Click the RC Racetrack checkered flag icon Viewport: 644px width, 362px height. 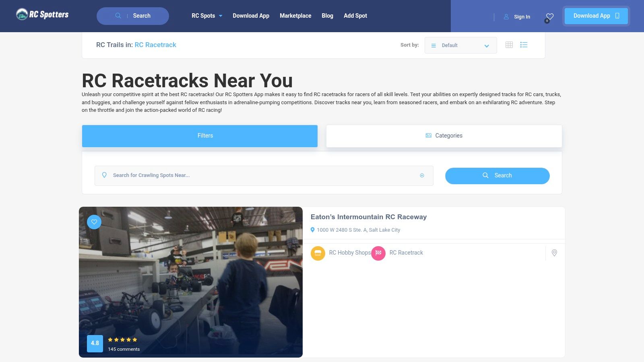(x=378, y=253)
